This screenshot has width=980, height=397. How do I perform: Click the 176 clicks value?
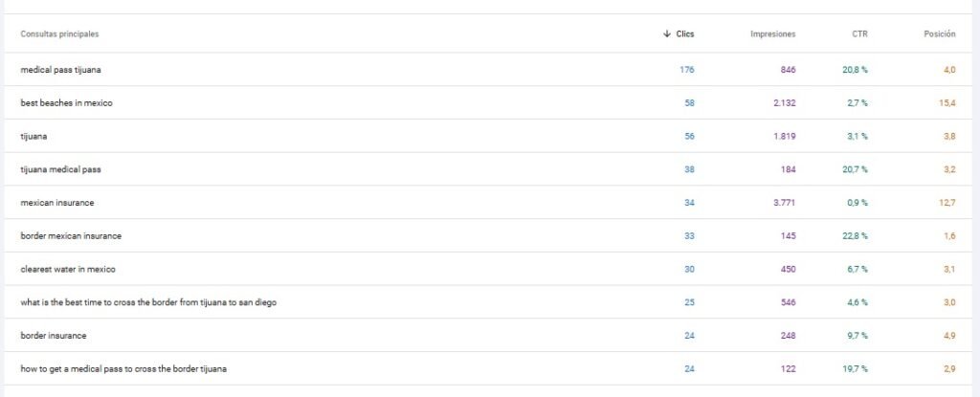point(687,70)
